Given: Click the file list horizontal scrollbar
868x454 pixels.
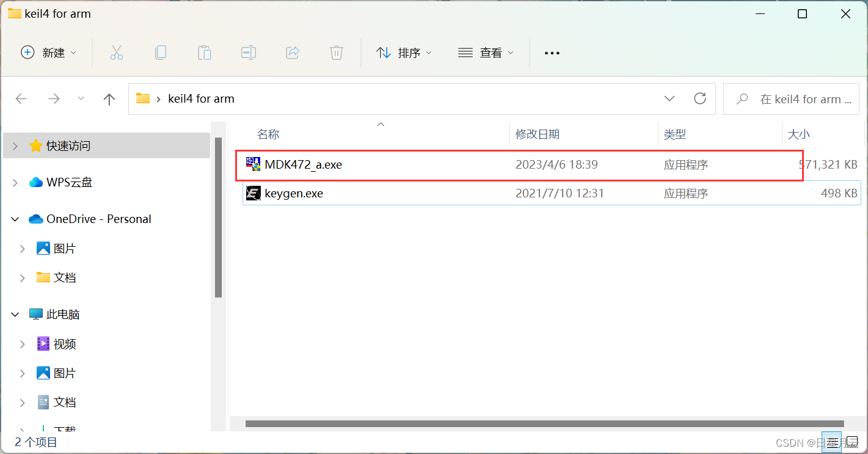Looking at the screenshot, I should 544,423.
